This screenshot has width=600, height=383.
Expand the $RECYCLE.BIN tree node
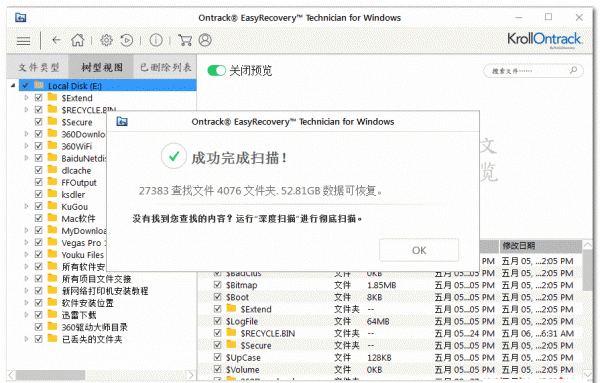[26, 109]
